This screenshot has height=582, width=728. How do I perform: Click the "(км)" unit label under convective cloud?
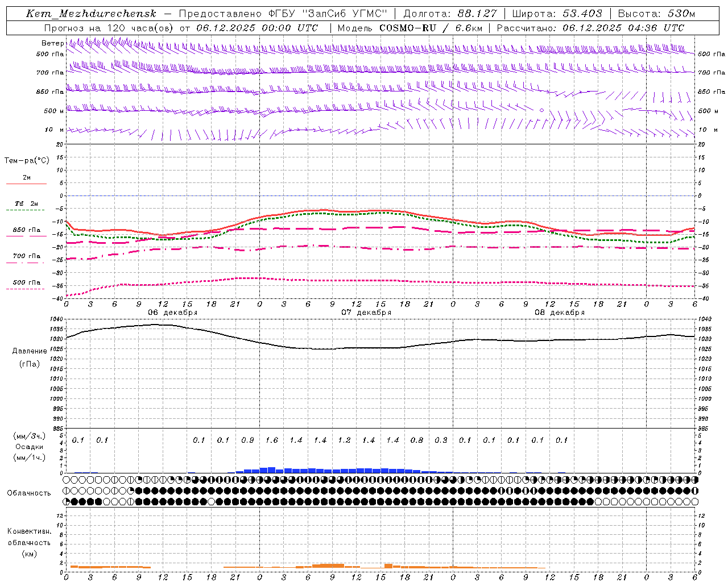[x=30, y=554]
